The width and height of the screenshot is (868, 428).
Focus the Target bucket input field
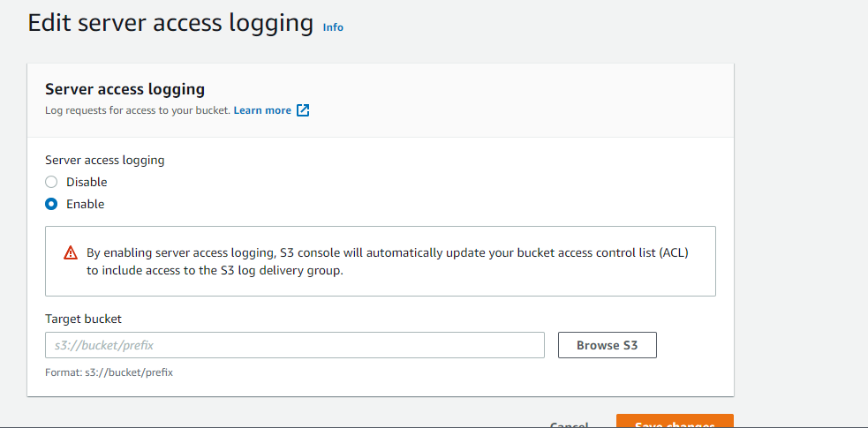pyautogui.click(x=294, y=345)
